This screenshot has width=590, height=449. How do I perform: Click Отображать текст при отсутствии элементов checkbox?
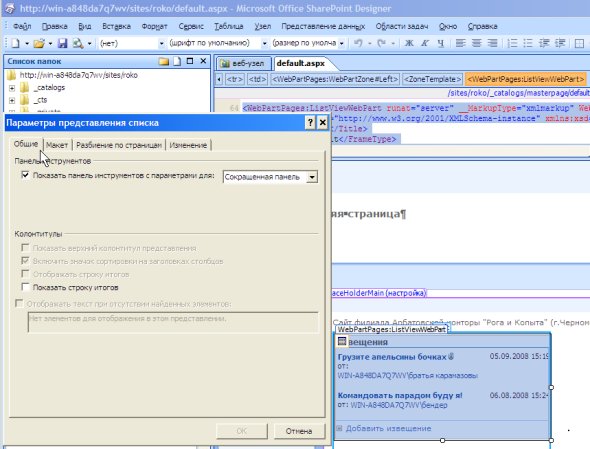[18, 303]
